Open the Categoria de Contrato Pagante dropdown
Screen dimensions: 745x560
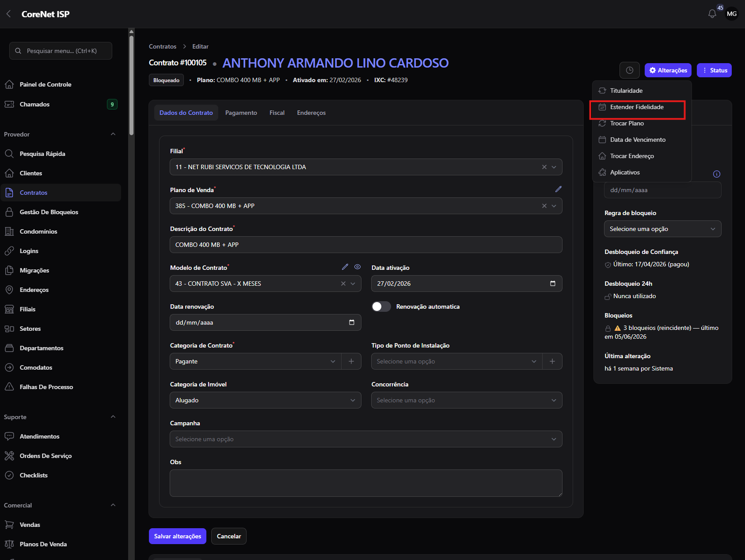[x=255, y=361]
